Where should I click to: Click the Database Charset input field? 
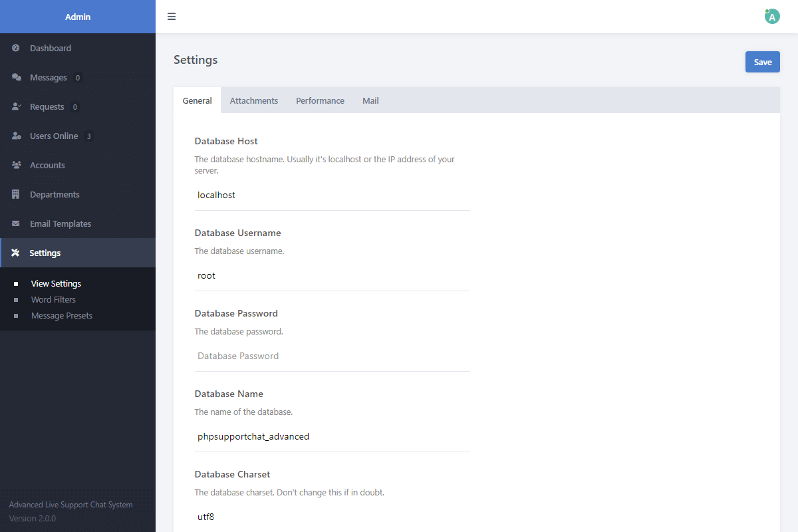click(x=332, y=517)
